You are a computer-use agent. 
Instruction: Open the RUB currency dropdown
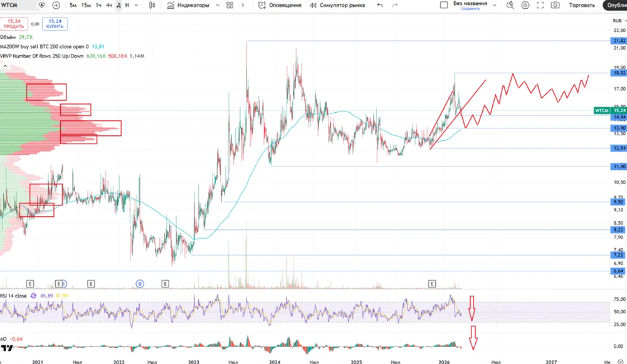(619, 21)
